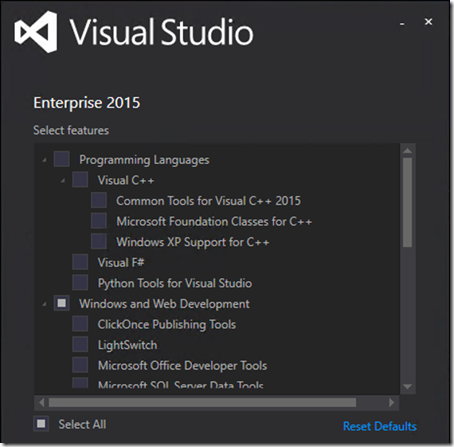Close the Visual Studio installer window
The height and width of the screenshot is (447, 454).
[x=428, y=22]
